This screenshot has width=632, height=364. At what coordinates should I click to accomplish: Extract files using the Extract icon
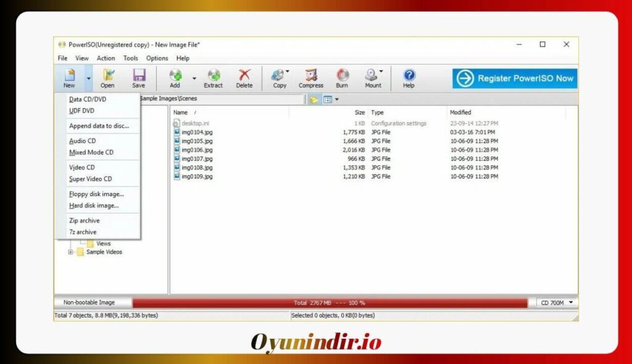[x=213, y=75]
